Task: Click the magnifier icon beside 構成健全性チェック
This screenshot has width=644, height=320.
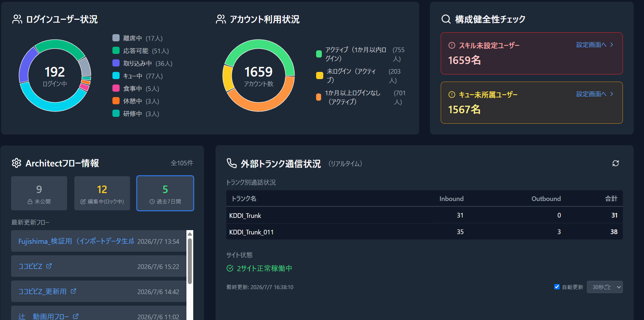Action: (x=446, y=19)
